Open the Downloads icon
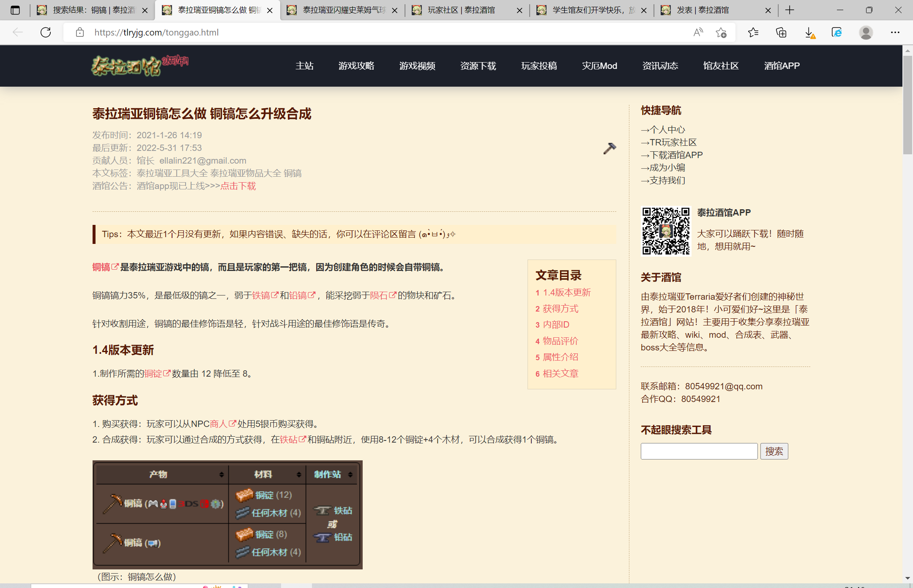This screenshot has width=913, height=588. [809, 33]
